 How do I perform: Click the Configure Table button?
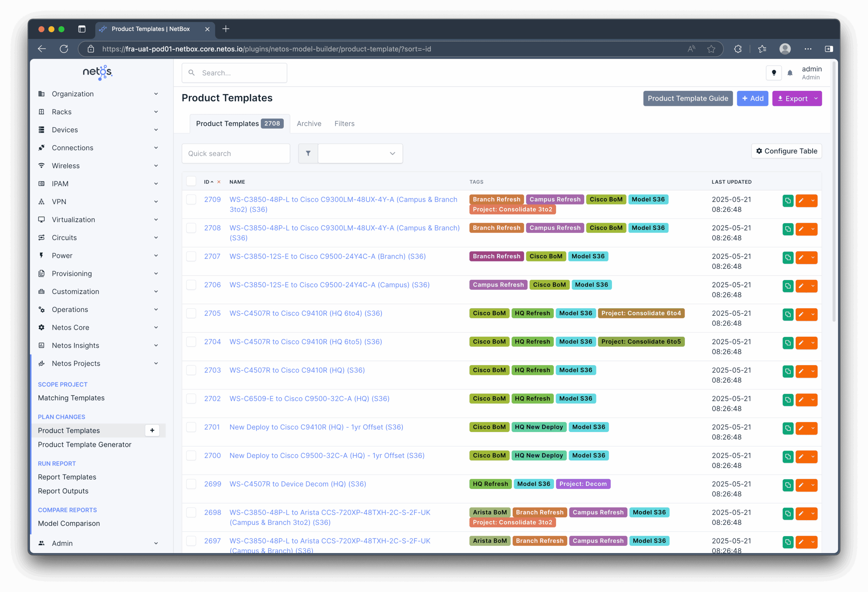pos(786,151)
